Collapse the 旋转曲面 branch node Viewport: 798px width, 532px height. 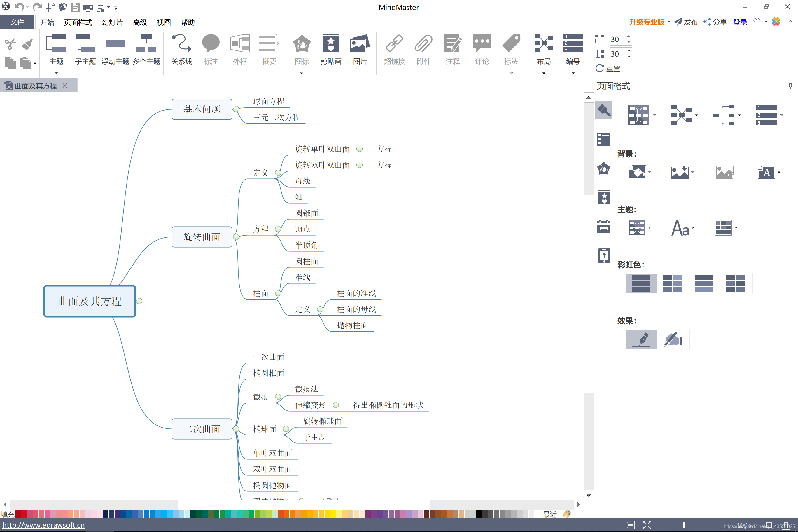(236, 237)
